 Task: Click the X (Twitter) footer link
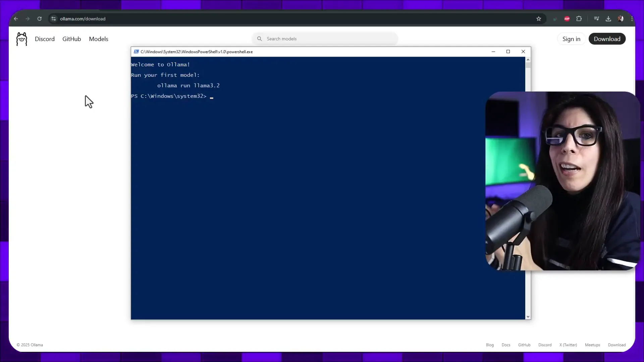(568, 345)
